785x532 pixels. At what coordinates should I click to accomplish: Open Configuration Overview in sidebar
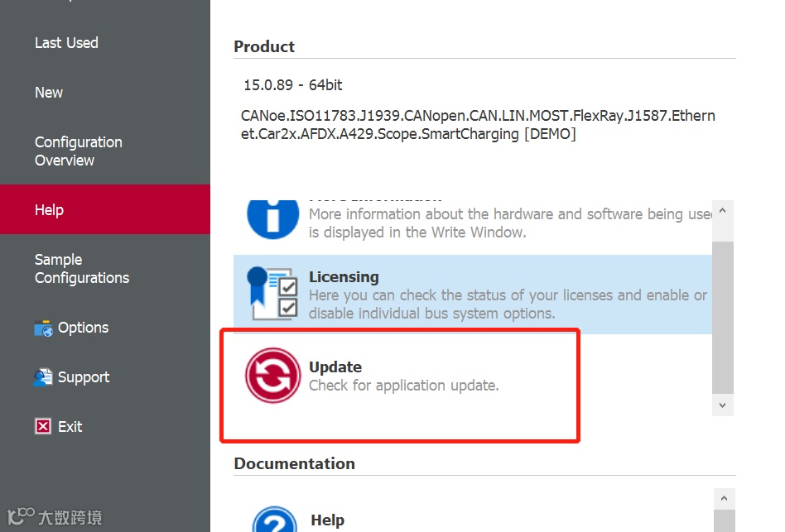coord(78,151)
